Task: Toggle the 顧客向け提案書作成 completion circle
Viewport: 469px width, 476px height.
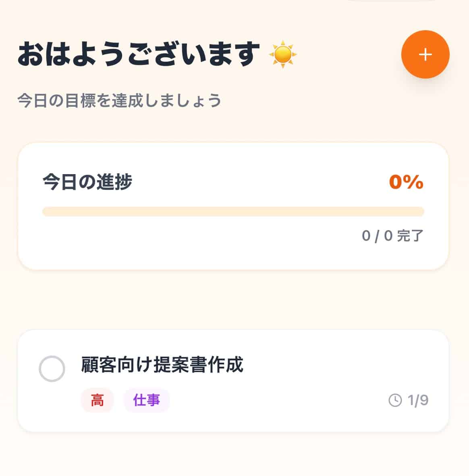Action: 52,368
